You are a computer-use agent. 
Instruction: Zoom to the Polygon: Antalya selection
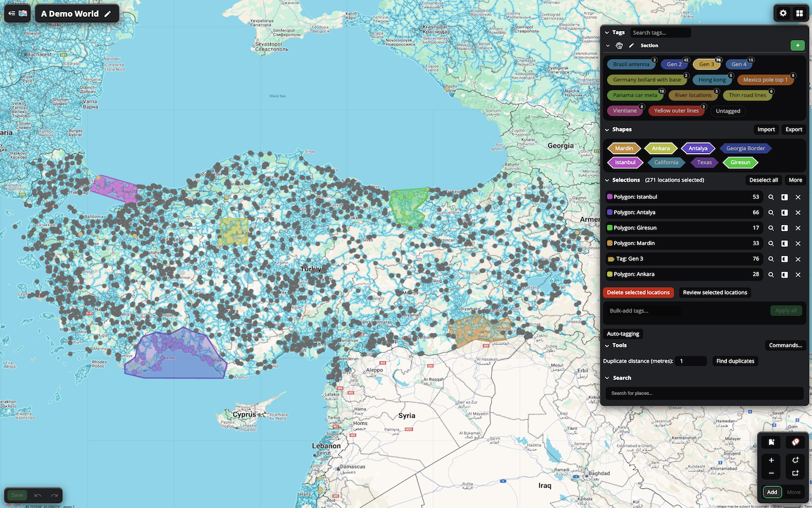pos(771,213)
